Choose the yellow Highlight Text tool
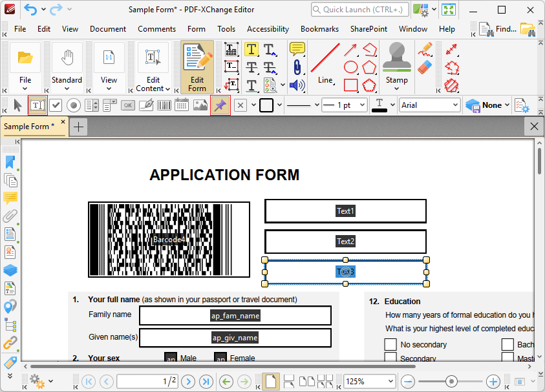This screenshot has height=392, width=545. click(x=251, y=49)
